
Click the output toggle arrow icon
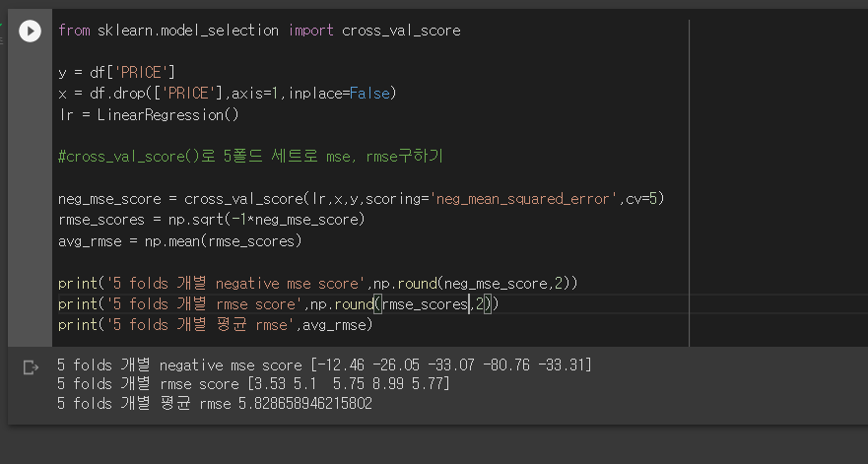coord(31,367)
